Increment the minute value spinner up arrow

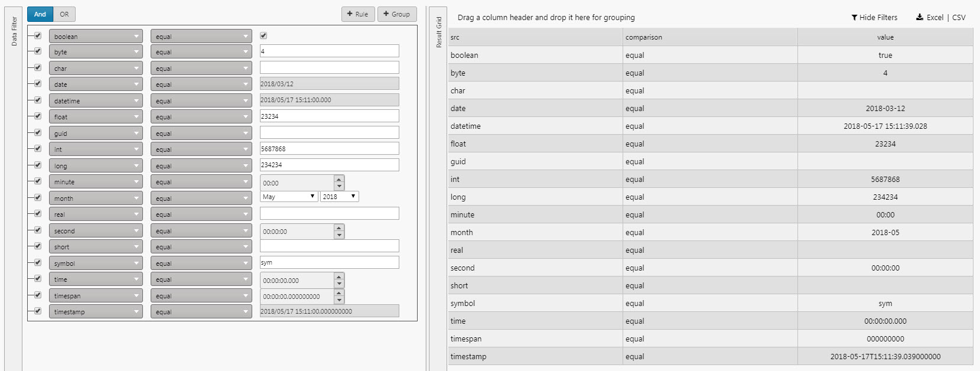339,179
